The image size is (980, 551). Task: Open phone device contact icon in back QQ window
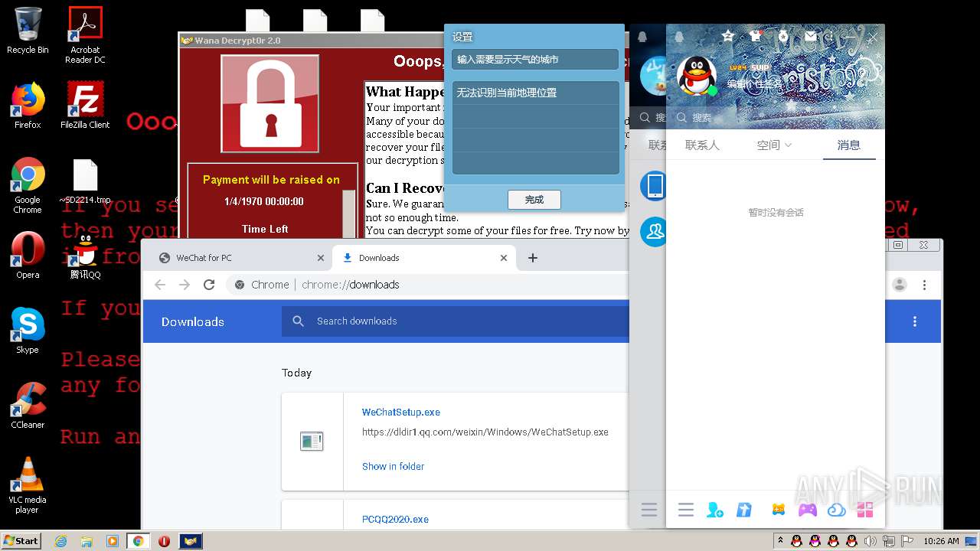(655, 186)
